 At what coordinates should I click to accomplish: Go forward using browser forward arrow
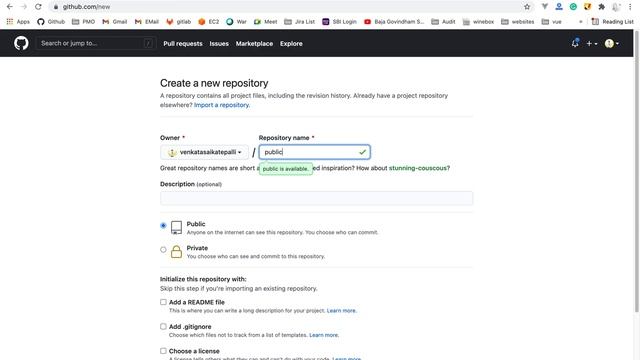tap(24, 7)
